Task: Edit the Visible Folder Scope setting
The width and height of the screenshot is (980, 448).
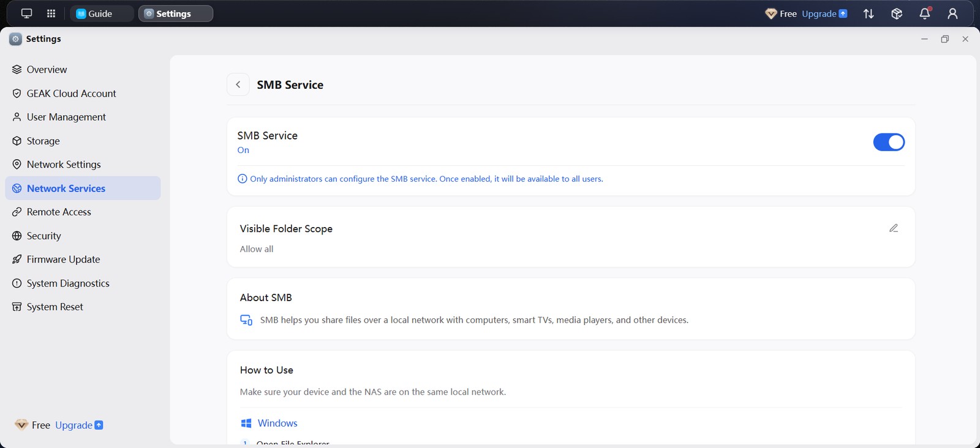Action: [x=894, y=228]
